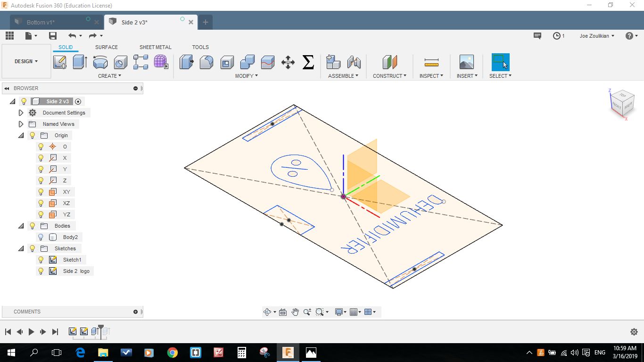Viewport: 644px width, 362px height.
Task: Hide the XZ plane
Action: pyautogui.click(x=41, y=203)
